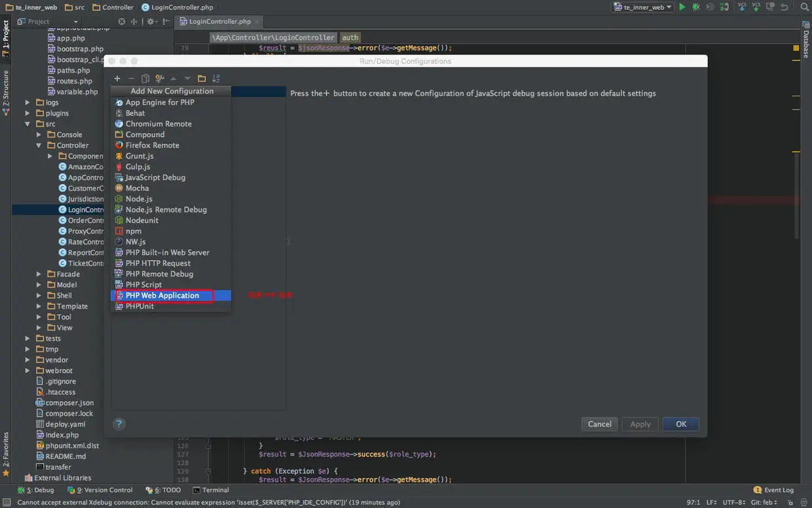The height and width of the screenshot is (508, 812).
Task: Select PHPUnit in Add New Configuration list
Action: coord(171,306)
